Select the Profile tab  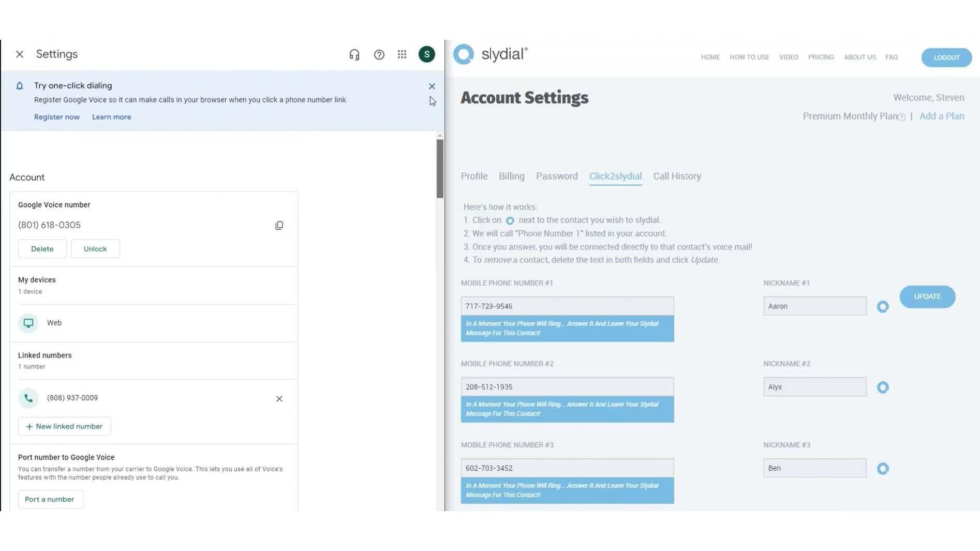pos(474,176)
